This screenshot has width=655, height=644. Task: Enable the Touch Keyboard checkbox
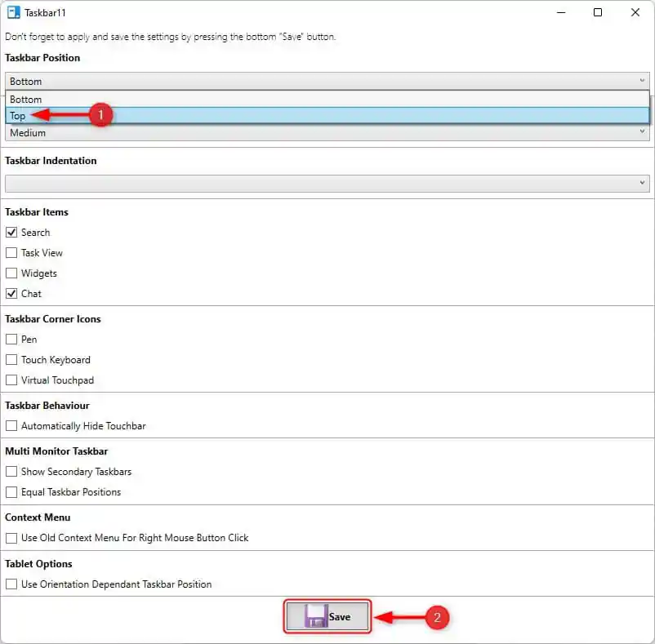pos(11,359)
